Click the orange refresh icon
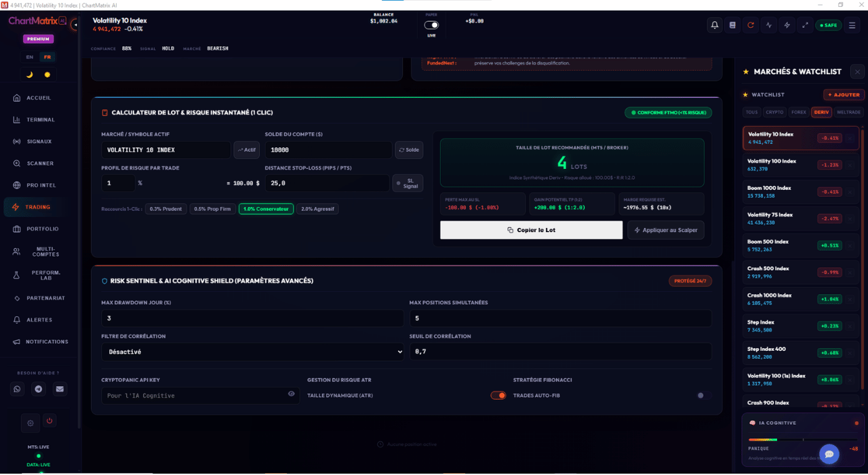 point(751,25)
